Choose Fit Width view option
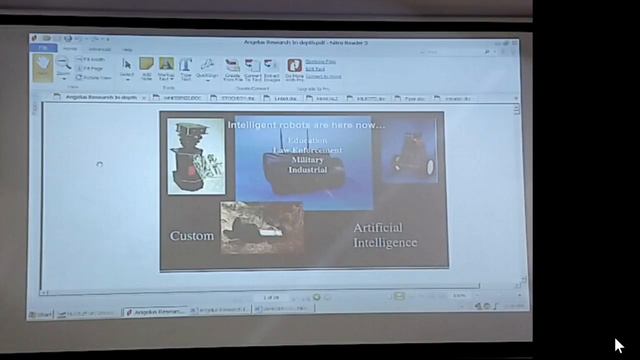This screenshot has height=360, width=640. coord(91,60)
